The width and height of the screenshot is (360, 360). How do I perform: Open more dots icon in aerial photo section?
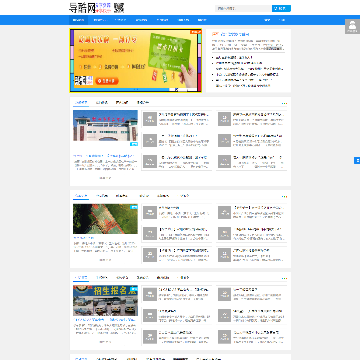click(x=284, y=197)
